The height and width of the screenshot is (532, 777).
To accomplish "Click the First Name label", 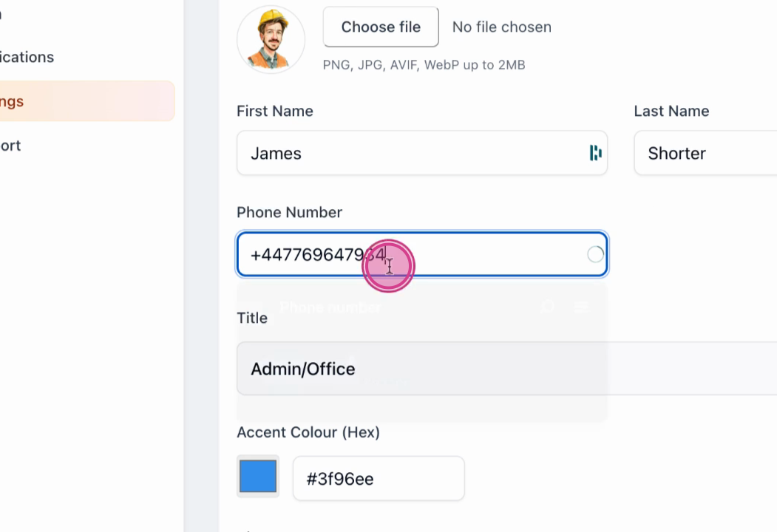I will [275, 111].
